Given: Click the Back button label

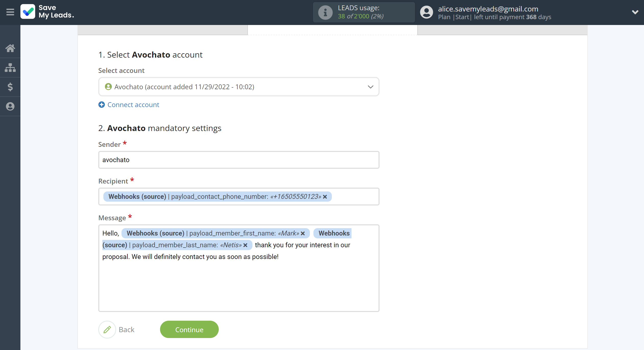Looking at the screenshot, I should (127, 330).
